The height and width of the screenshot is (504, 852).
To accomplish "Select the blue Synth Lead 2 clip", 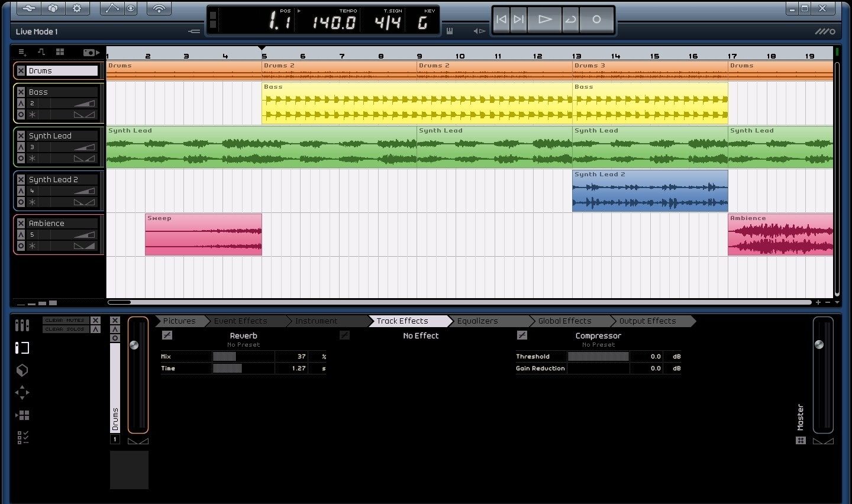I will [x=650, y=190].
